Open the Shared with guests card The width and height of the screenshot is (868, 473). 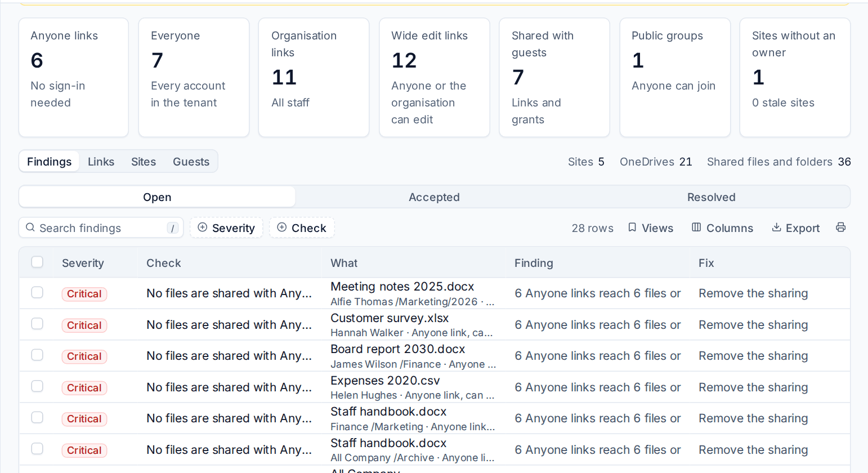pos(554,77)
